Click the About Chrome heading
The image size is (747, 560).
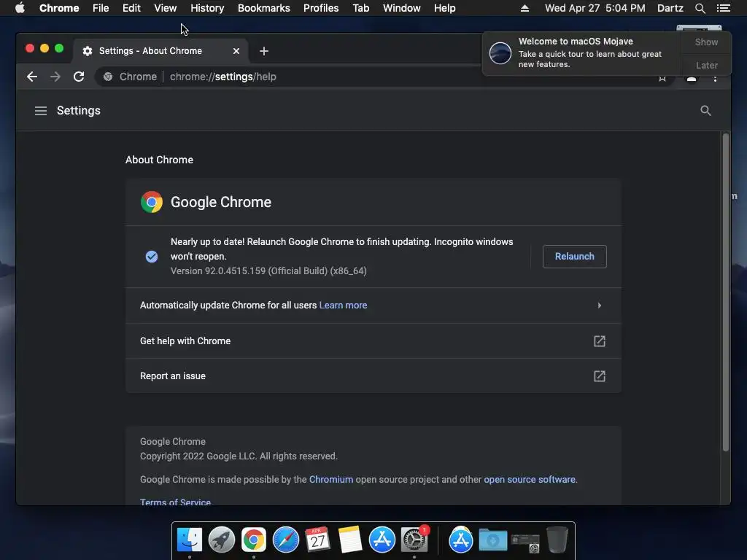click(159, 160)
